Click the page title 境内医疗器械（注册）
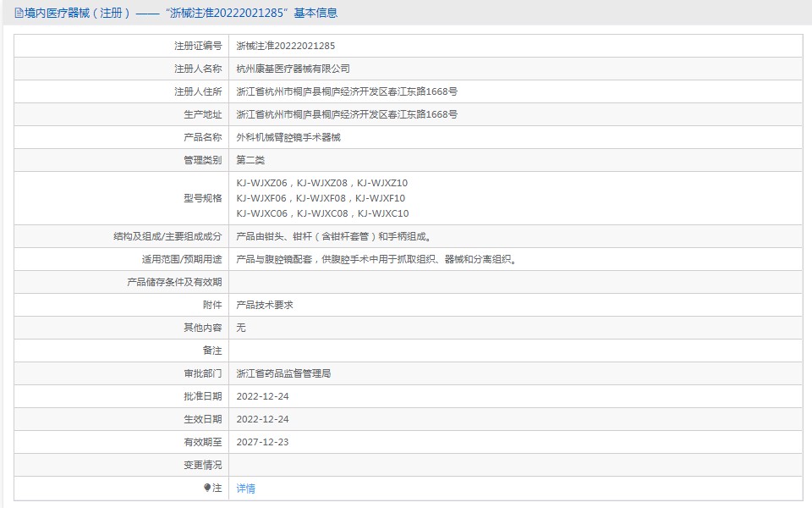This screenshot has height=508, width=812. [x=78, y=13]
